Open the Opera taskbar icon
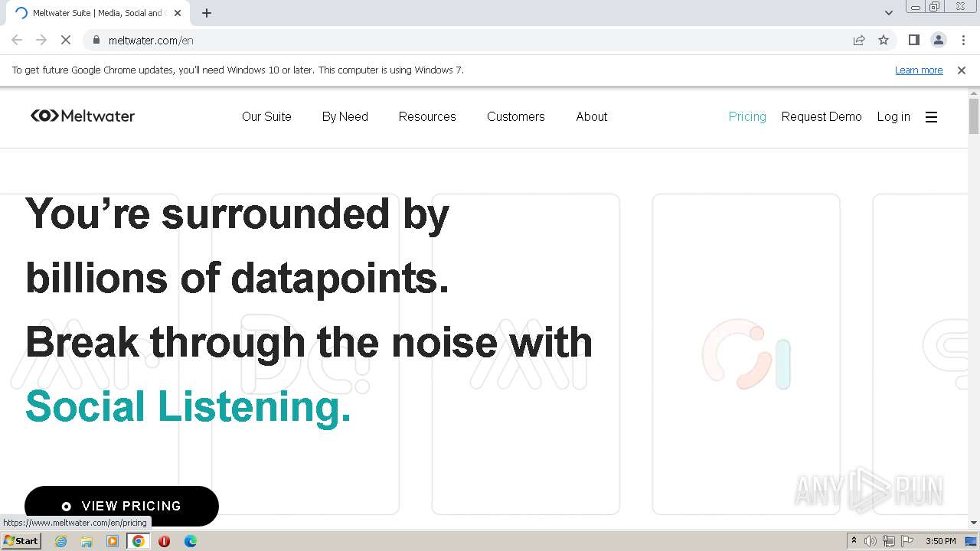 (164, 541)
